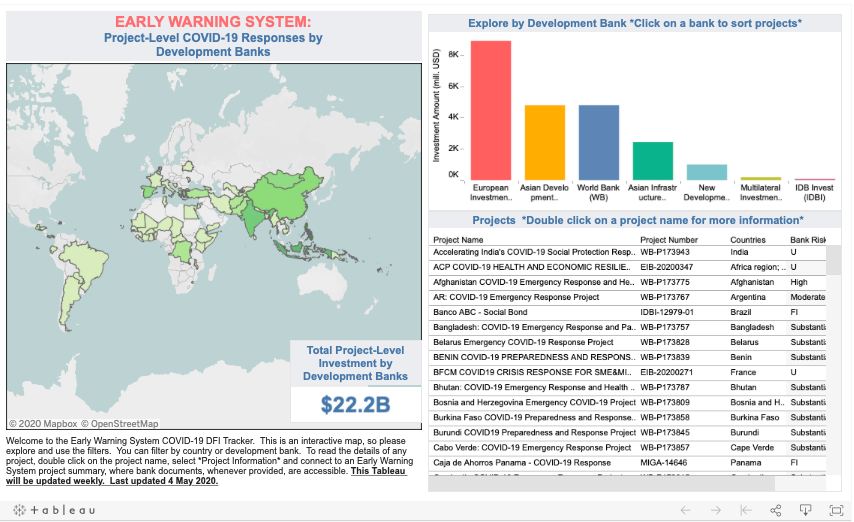The width and height of the screenshot is (854, 522).
Task: Select Belarus Emergency COVID-19 Response Project
Action: point(523,342)
